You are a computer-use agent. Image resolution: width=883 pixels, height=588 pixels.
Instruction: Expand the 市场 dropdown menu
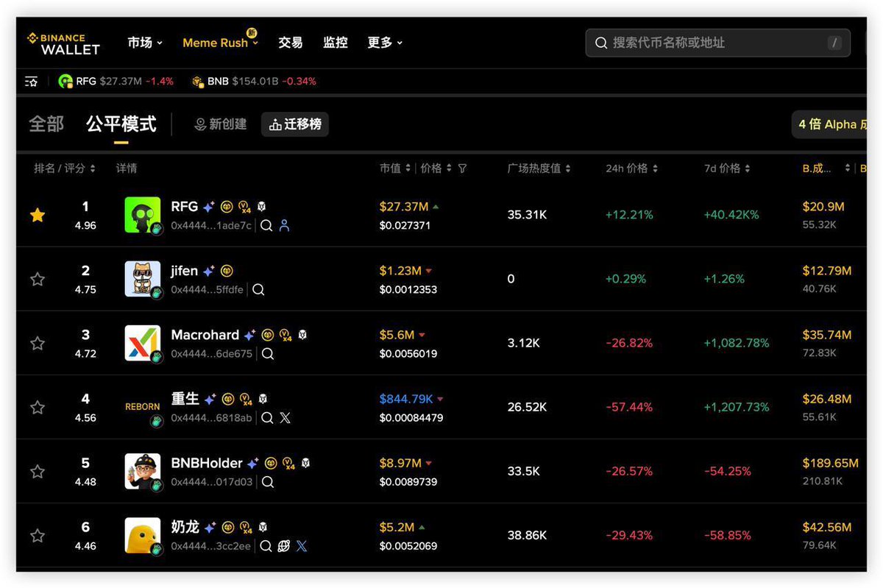coord(145,43)
